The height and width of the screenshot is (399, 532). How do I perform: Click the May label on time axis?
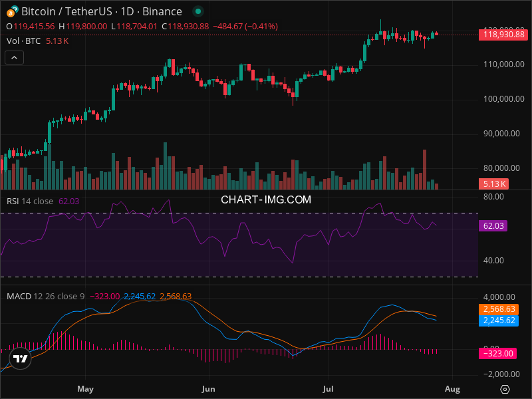pos(85,389)
